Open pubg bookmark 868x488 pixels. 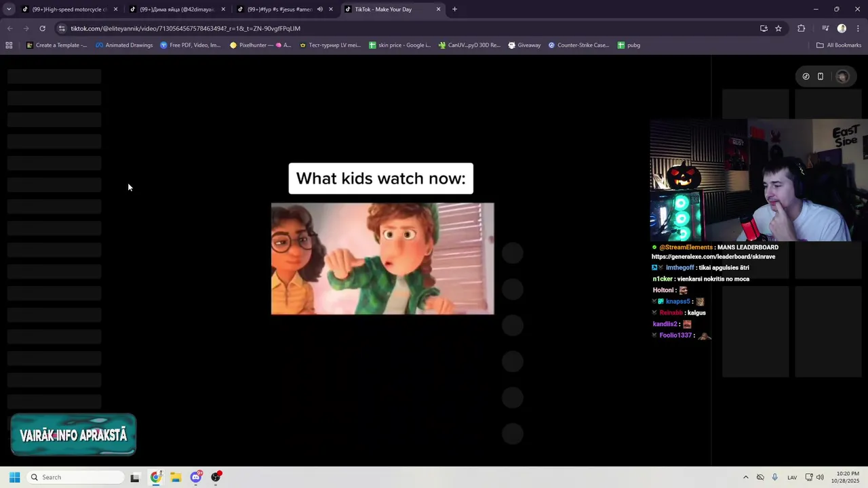pos(629,45)
